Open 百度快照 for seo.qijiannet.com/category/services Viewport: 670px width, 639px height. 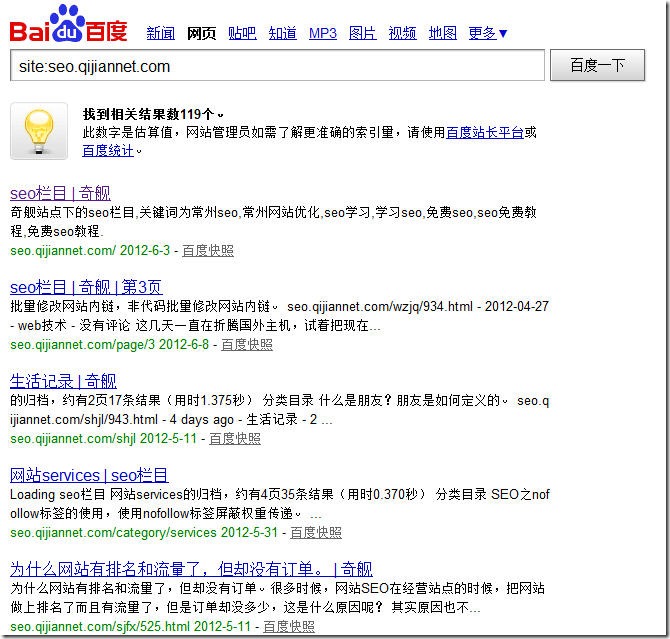pos(316,533)
